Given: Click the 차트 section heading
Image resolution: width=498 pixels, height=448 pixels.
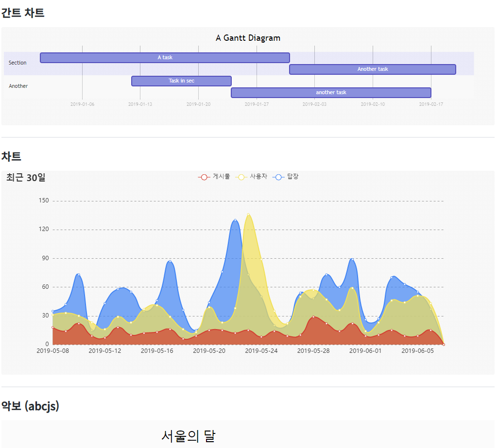Looking at the screenshot, I should click(11, 156).
